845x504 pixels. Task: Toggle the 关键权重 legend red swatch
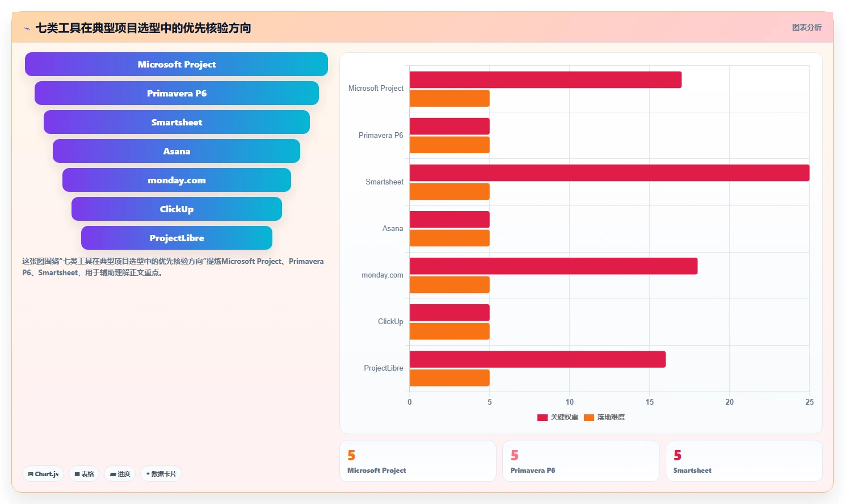pos(543,417)
